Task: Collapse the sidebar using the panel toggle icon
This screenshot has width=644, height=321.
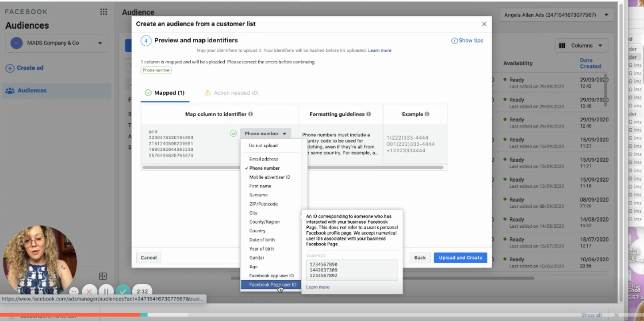Action: click(103, 276)
